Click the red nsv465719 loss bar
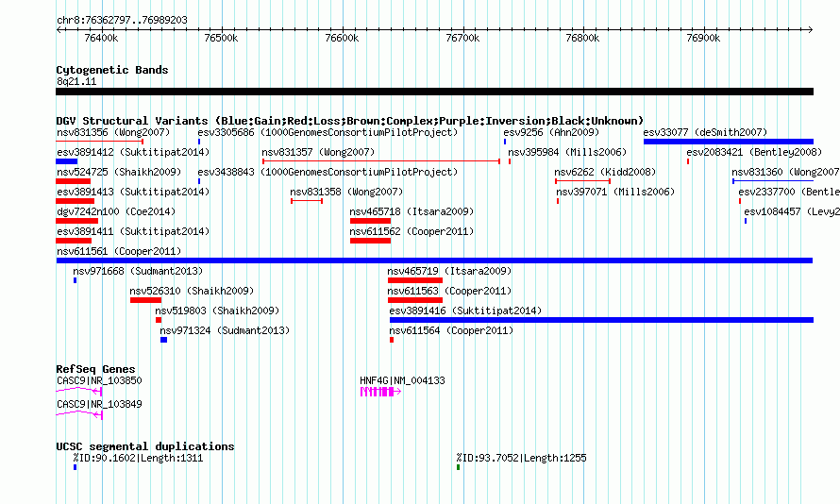 click(x=415, y=280)
